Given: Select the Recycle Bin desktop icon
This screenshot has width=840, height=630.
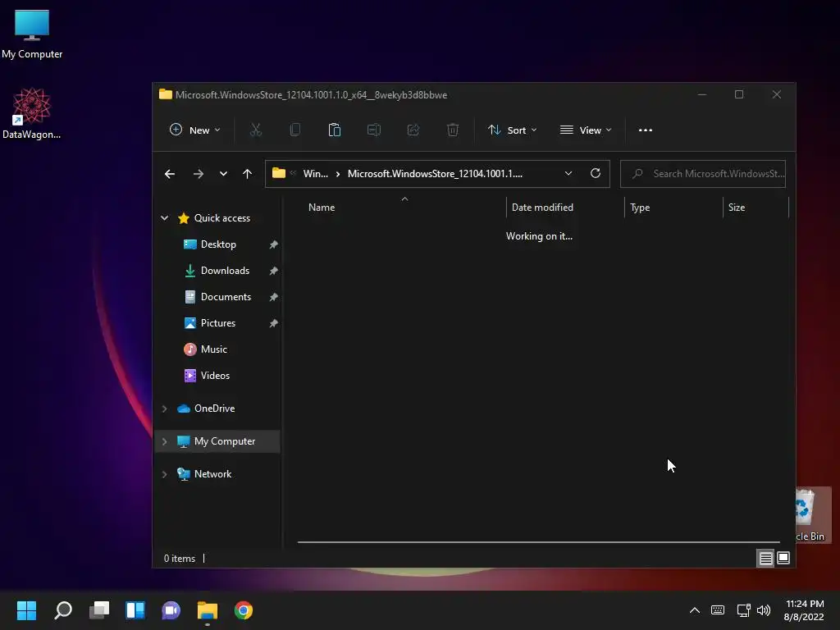Looking at the screenshot, I should point(814,515).
